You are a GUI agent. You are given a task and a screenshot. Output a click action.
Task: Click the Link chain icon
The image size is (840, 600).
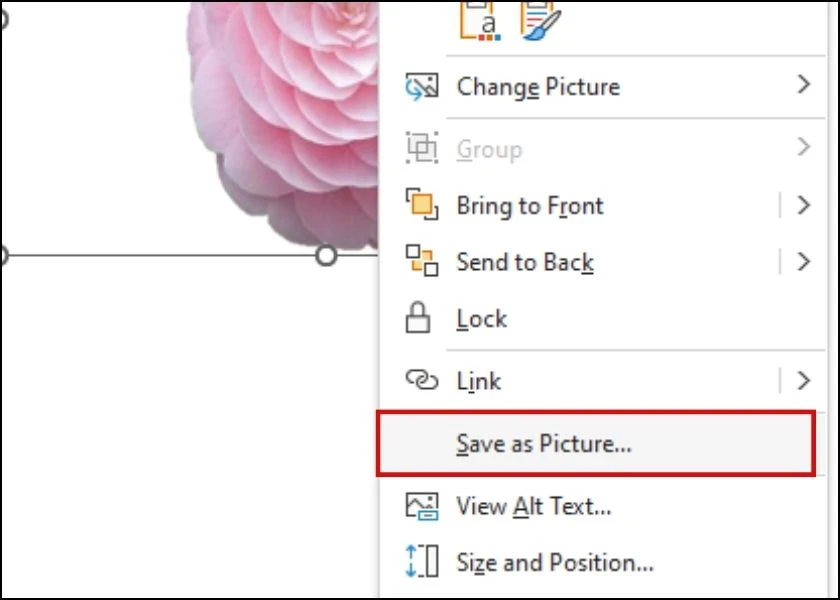click(x=422, y=380)
